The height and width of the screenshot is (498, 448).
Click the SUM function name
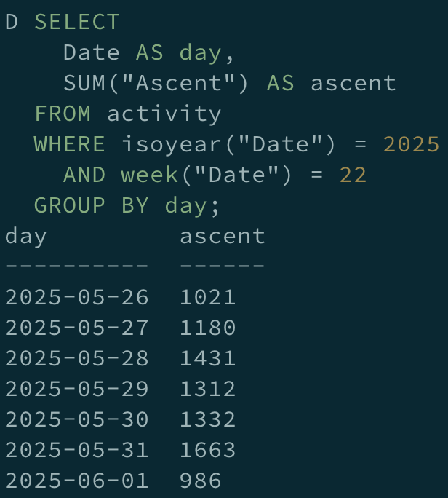coord(84,83)
